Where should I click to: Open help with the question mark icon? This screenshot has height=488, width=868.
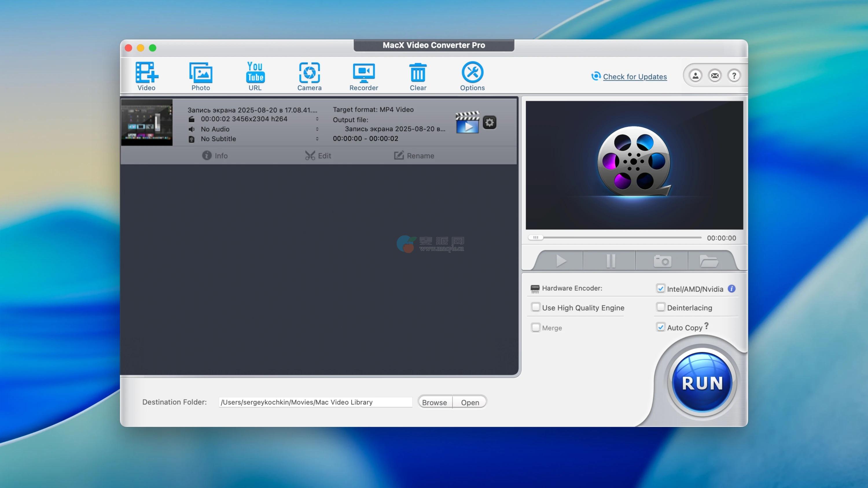point(734,76)
